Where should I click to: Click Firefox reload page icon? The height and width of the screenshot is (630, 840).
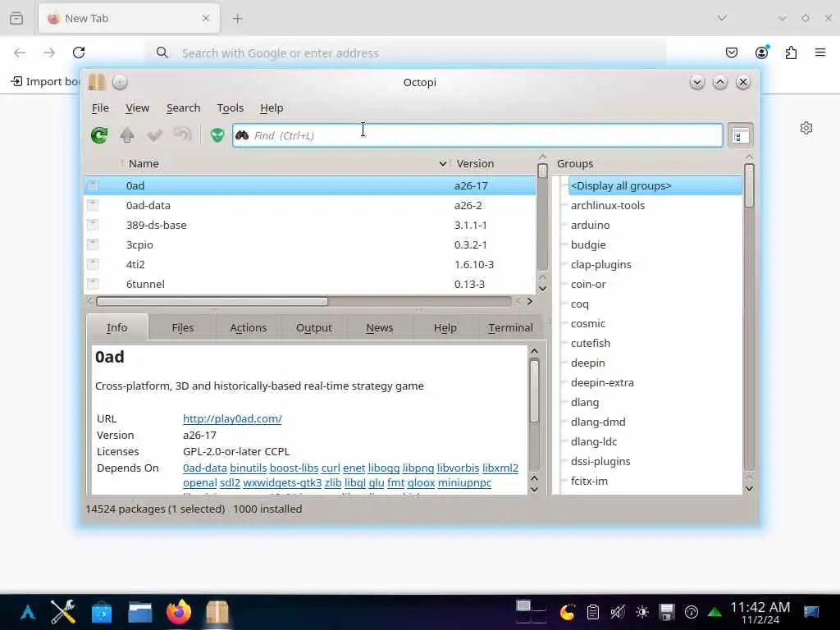[x=79, y=52]
